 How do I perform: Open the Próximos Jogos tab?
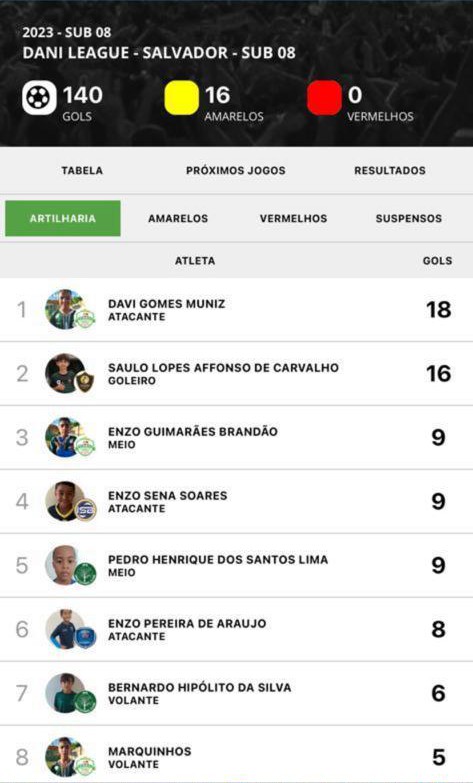236,170
